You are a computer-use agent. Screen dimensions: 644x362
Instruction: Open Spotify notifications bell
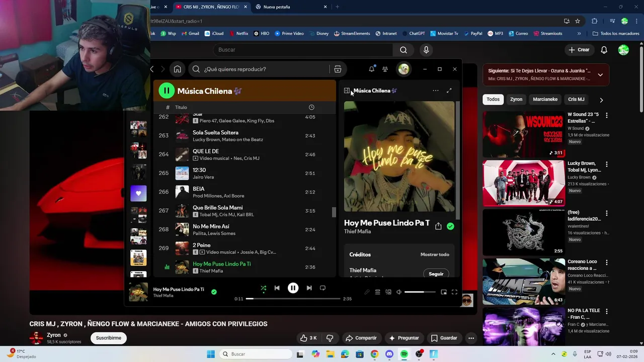coord(371,69)
